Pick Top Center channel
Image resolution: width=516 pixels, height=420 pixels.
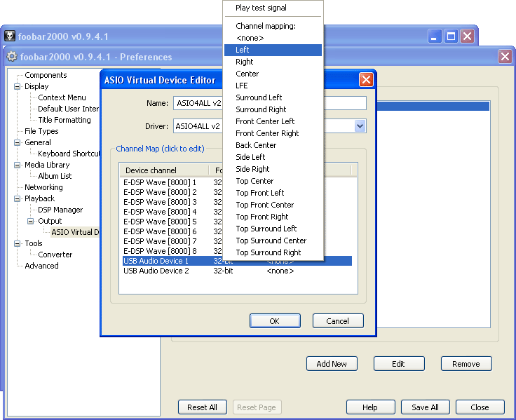[273, 181]
